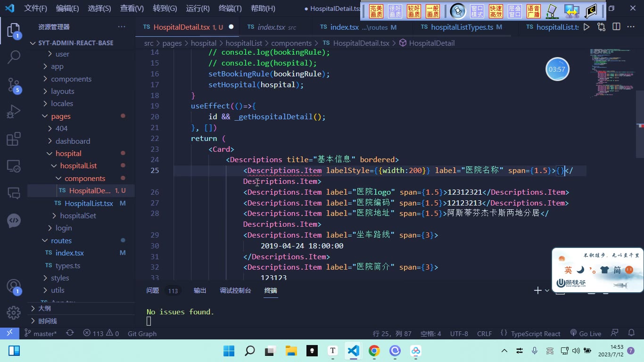644x362 pixels.
Task: Collapse the hospitalList folder
Action: pos(78,165)
